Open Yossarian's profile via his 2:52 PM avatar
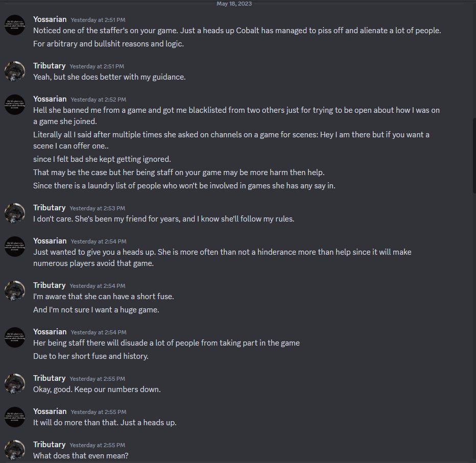The width and height of the screenshot is (476, 463). [15, 104]
